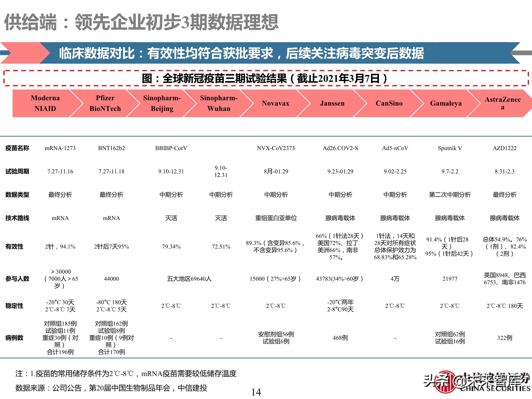
Task: Select the CanSino column tab
Action: pyautogui.click(x=389, y=103)
